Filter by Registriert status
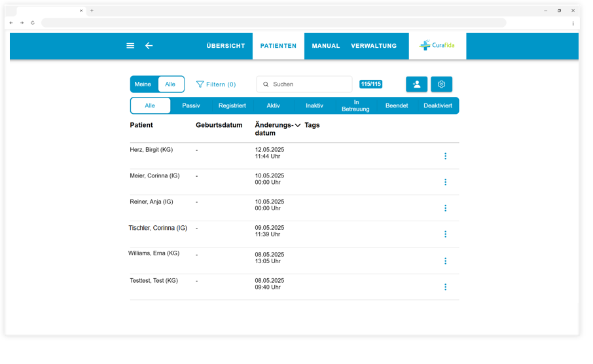Viewport: 593px width, 364px height. (232, 105)
